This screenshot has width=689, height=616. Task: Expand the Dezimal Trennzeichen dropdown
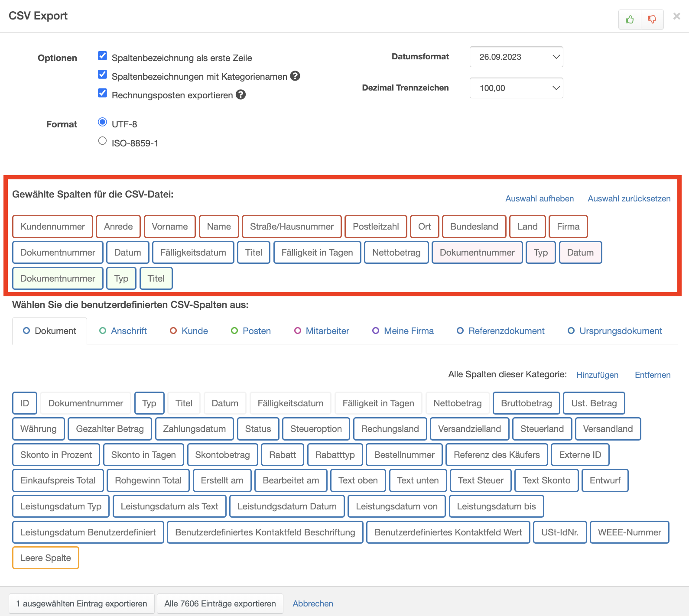pos(516,88)
